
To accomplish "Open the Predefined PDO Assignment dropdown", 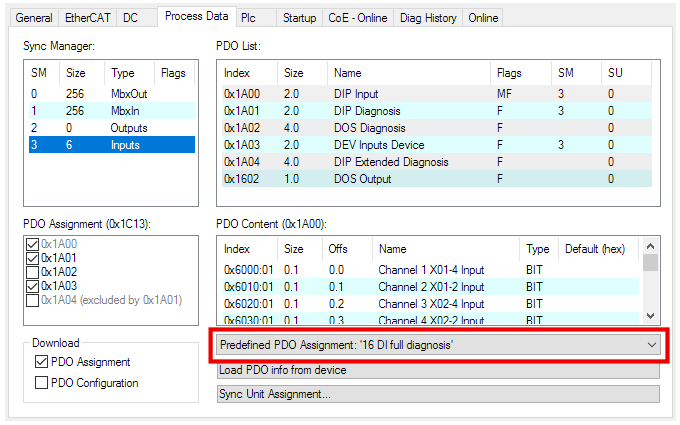I will 438,345.
